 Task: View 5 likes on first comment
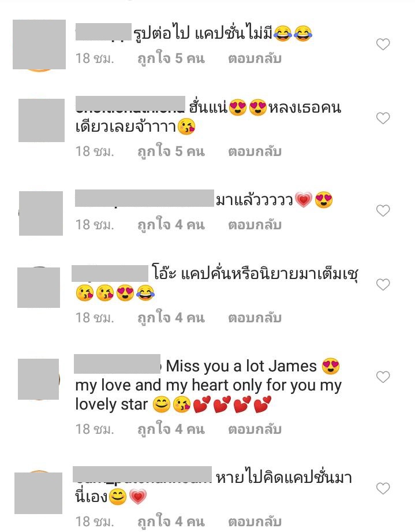[x=171, y=59]
